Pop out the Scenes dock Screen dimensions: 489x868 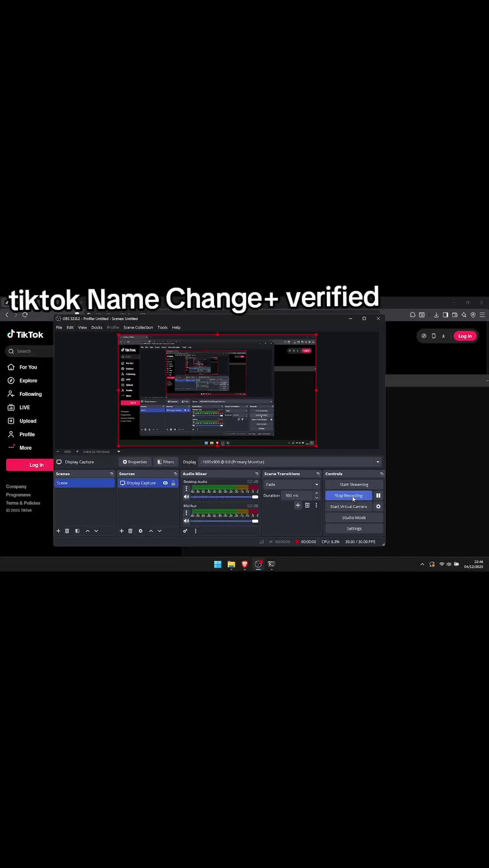coord(112,474)
